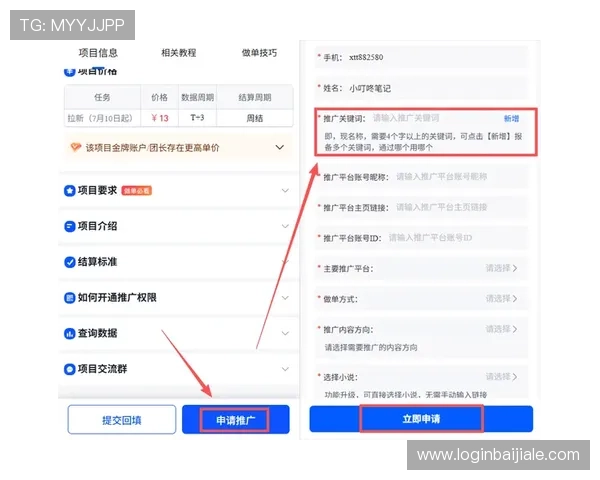Click the 结算标准 checkmark icon
The height and width of the screenshot is (480, 600).
pos(69,262)
